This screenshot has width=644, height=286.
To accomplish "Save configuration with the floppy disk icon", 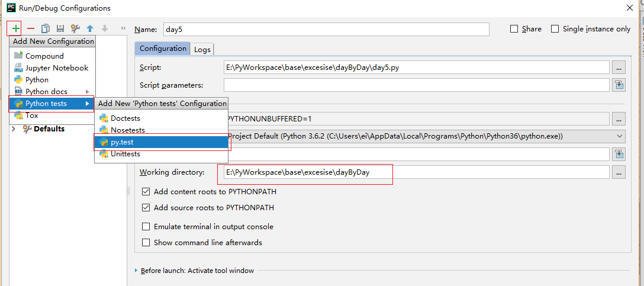I will coord(60,28).
